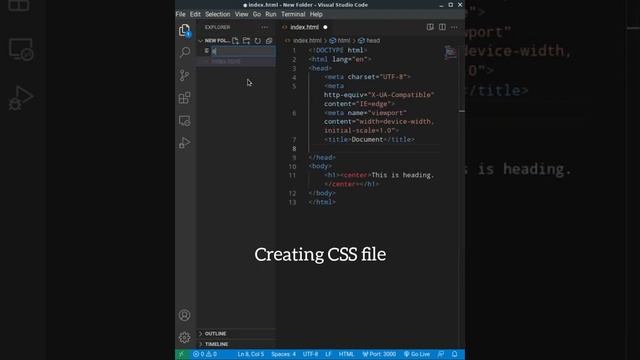The height and width of the screenshot is (360, 640).
Task: Click UTF-8 encoding in status bar
Action: (x=310, y=354)
